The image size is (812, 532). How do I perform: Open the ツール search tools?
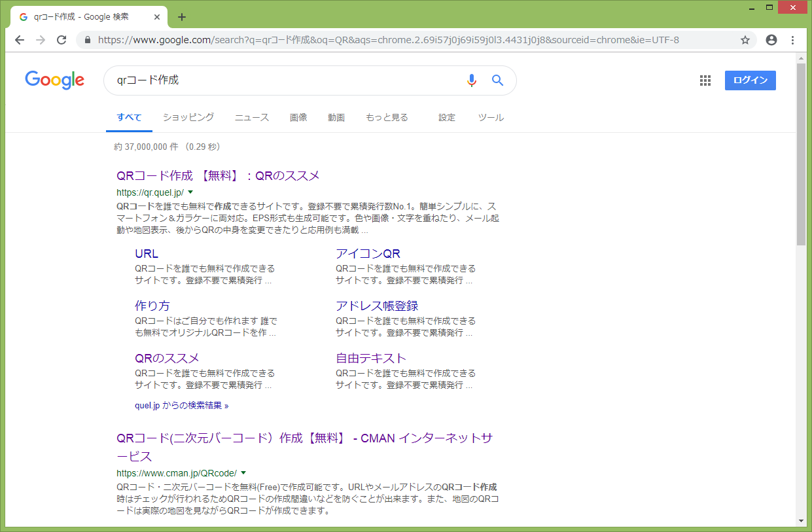(491, 118)
